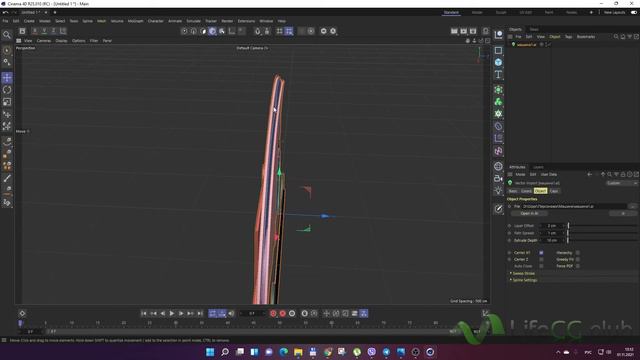Open the File menu in main menu bar
The image size is (640, 360).
pos(5,21)
